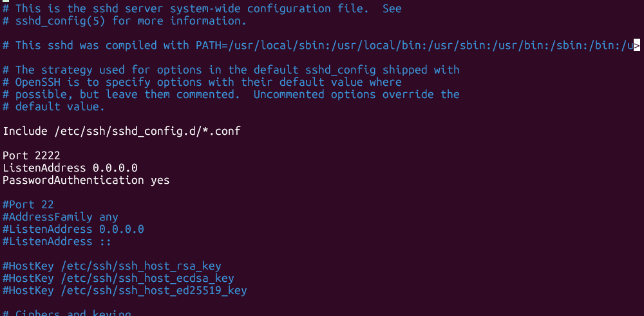Viewport: 644px width, 316px height.
Task: Click the word Uncommented in the comment
Action: [289, 95]
